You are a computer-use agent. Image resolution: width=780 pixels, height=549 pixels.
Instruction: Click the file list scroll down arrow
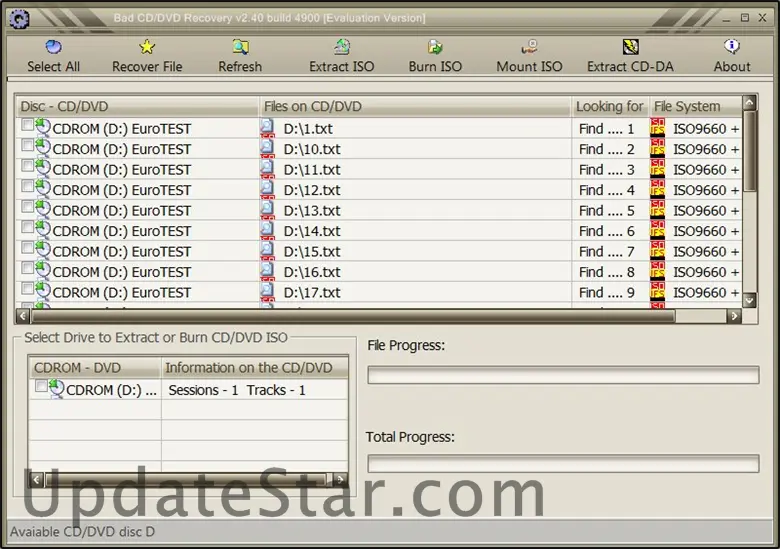click(x=750, y=300)
